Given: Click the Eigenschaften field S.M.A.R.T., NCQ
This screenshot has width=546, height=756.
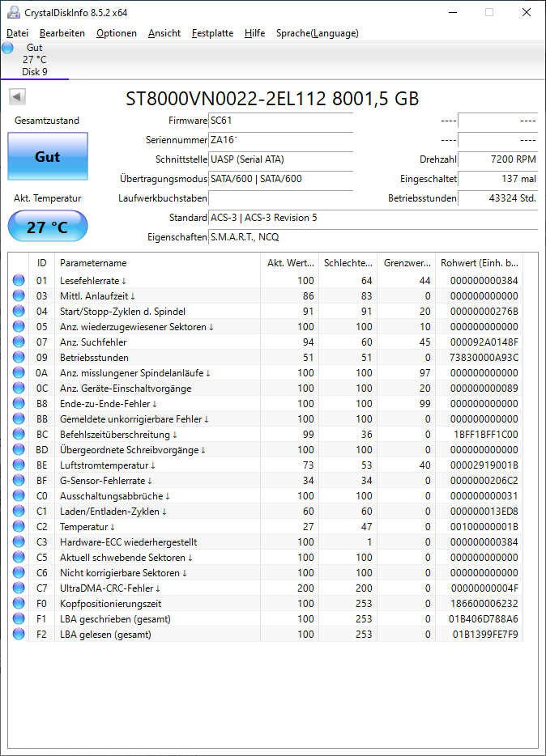Looking at the screenshot, I should (373, 236).
